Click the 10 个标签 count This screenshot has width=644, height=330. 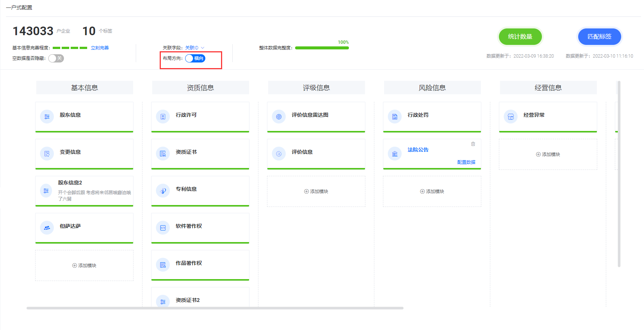pyautogui.click(x=97, y=31)
